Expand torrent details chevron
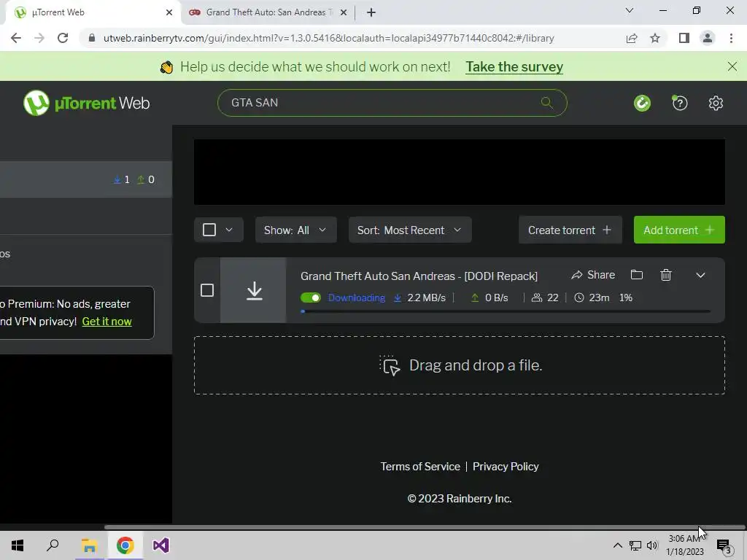 [700, 275]
